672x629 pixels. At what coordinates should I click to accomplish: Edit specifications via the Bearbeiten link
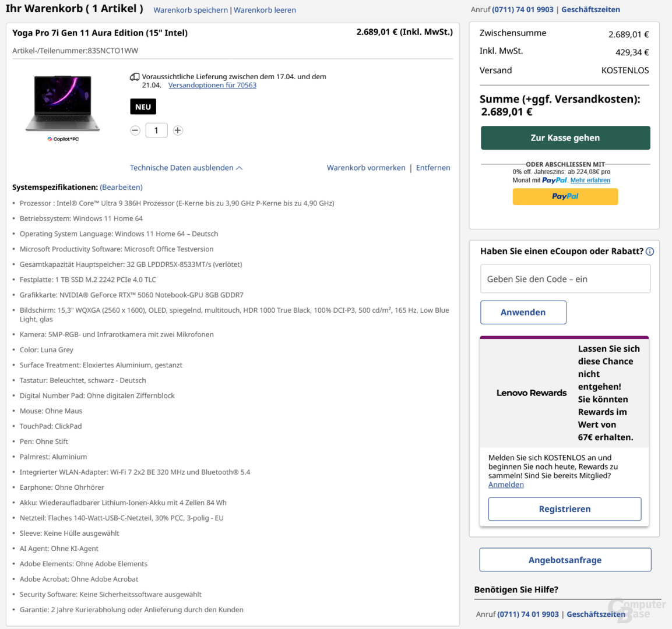(121, 187)
